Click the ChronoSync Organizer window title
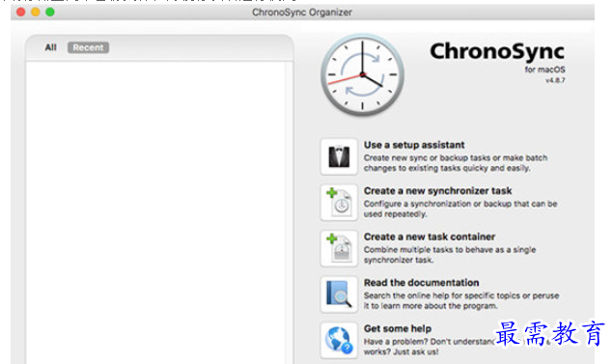Viewport: 613px width, 364px height. 302,13
